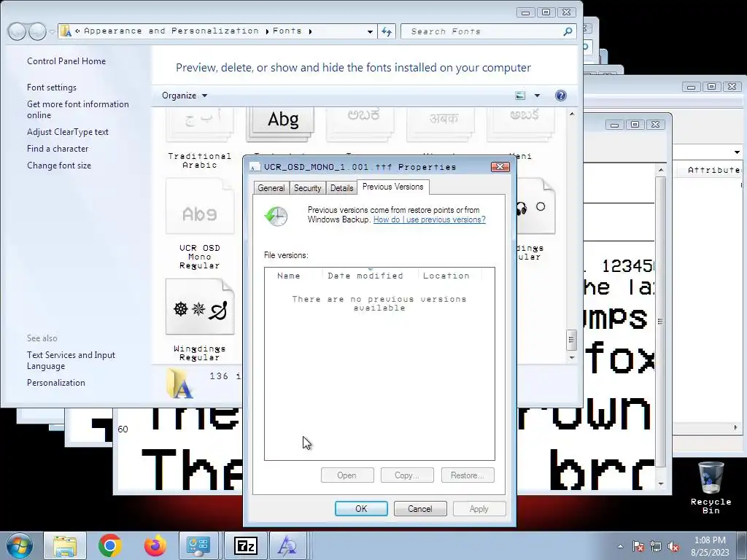747x560 pixels.
Task: Switch to the Security tab
Action: tap(307, 187)
